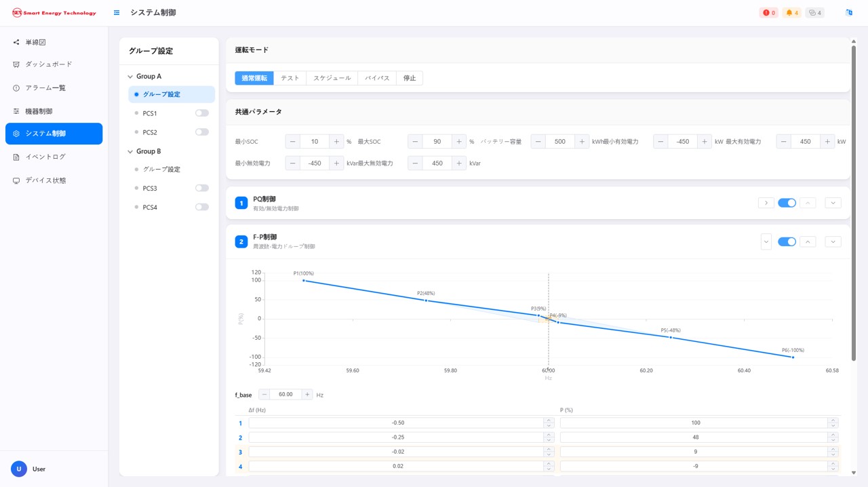Image resolution: width=868 pixels, height=487 pixels.
Task: Turn off the F-P制御 toggle
Action: pos(787,241)
